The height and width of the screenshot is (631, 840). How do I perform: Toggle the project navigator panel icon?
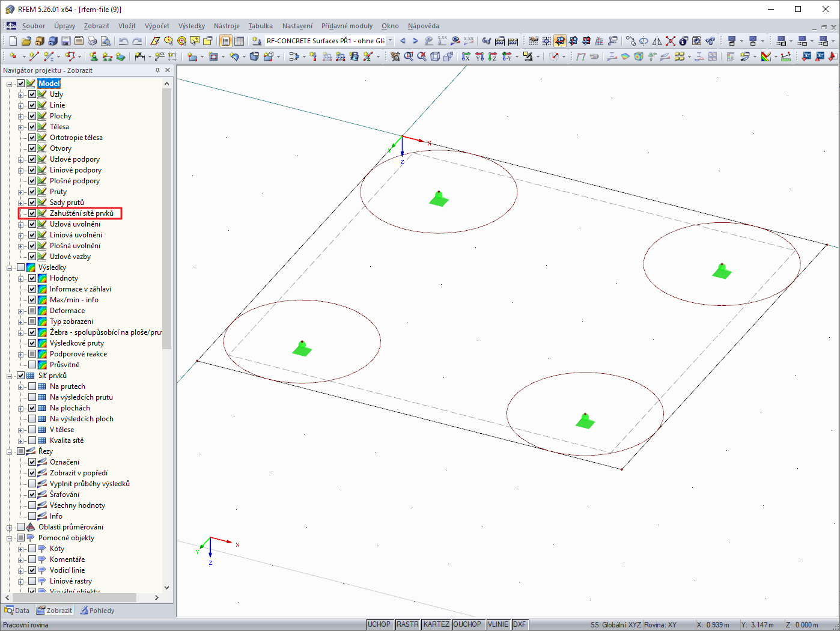225,41
